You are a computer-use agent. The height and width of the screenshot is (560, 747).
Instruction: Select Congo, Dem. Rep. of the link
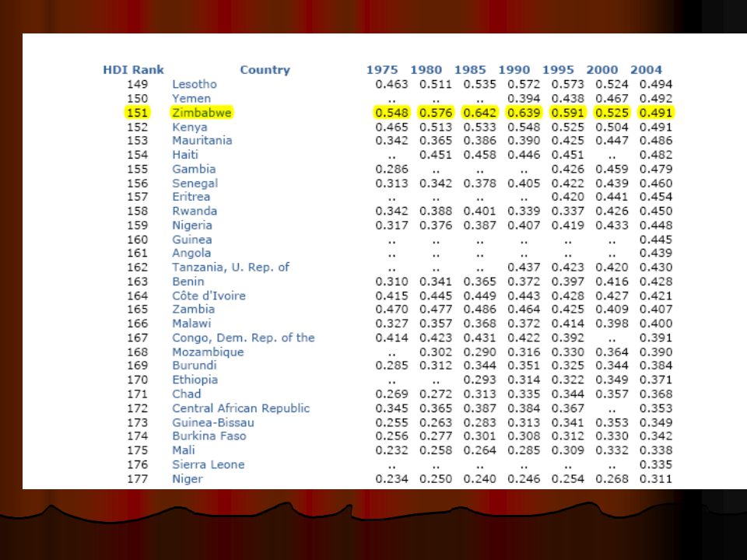point(244,338)
